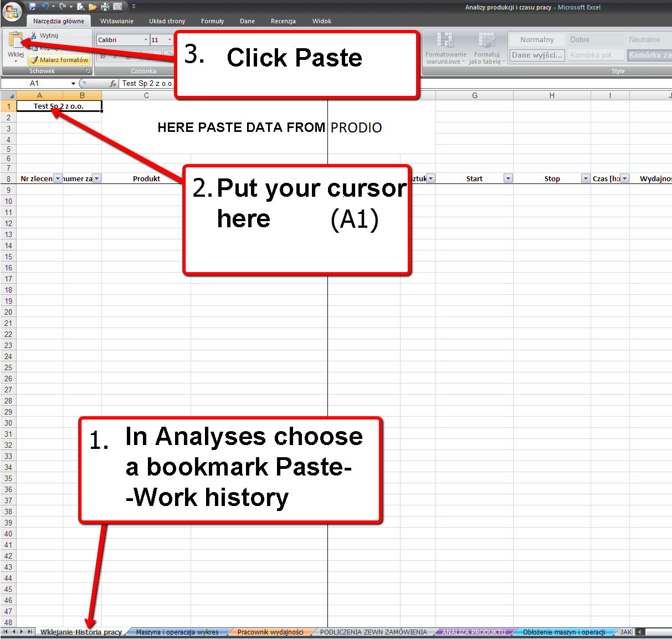The image size is (672, 639).
Task: Apply the Dobre cell style
Action: click(580, 39)
